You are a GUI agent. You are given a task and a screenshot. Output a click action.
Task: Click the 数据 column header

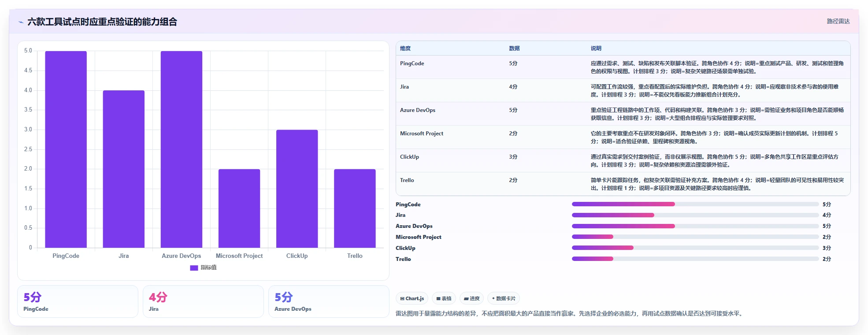[x=514, y=48]
